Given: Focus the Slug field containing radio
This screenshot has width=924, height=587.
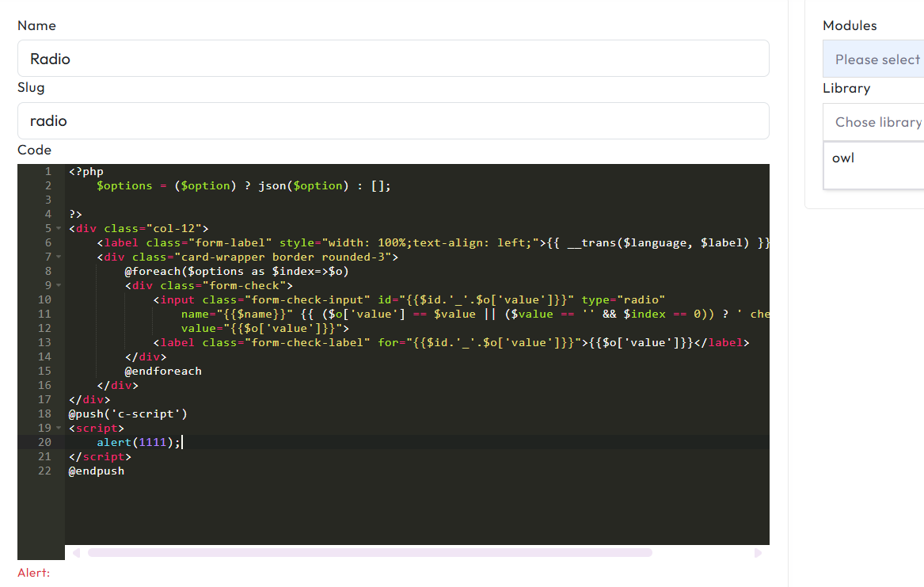Looking at the screenshot, I should [393, 121].
